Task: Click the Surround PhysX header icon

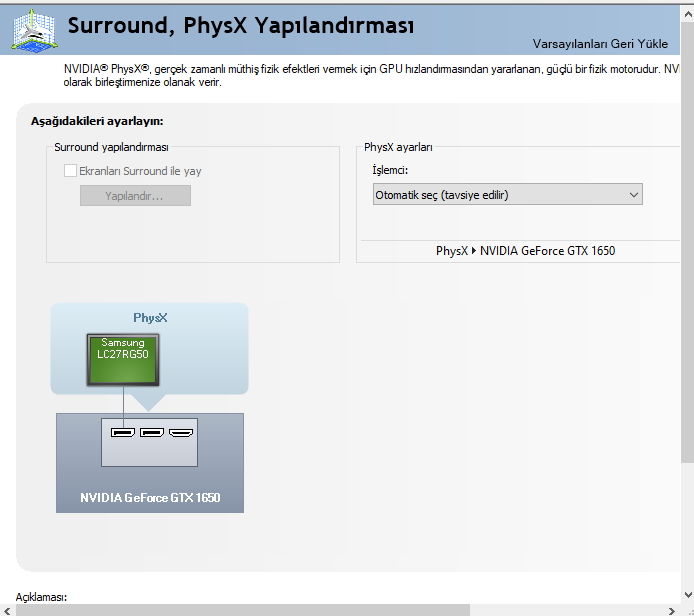Action: pos(34,31)
